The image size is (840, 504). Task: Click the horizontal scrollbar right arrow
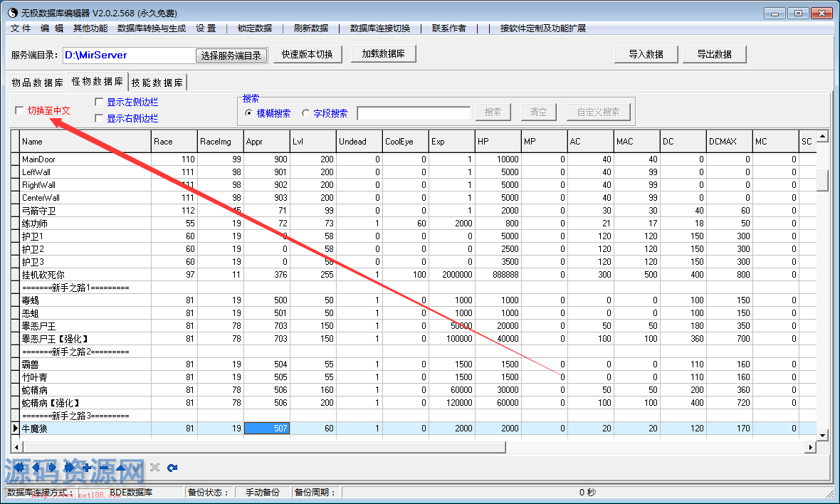[x=811, y=446]
